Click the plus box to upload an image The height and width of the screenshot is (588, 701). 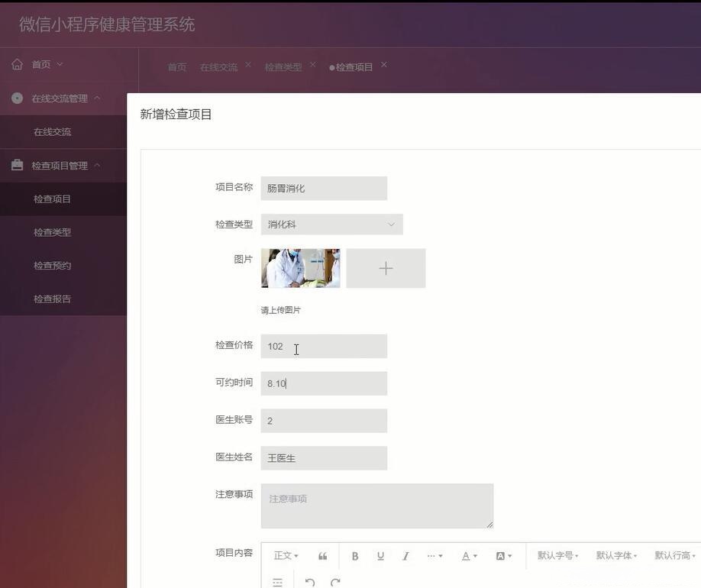tap(386, 267)
